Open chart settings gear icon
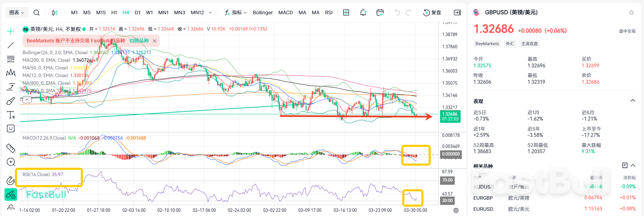The width and height of the screenshot is (644, 216). 456,210
